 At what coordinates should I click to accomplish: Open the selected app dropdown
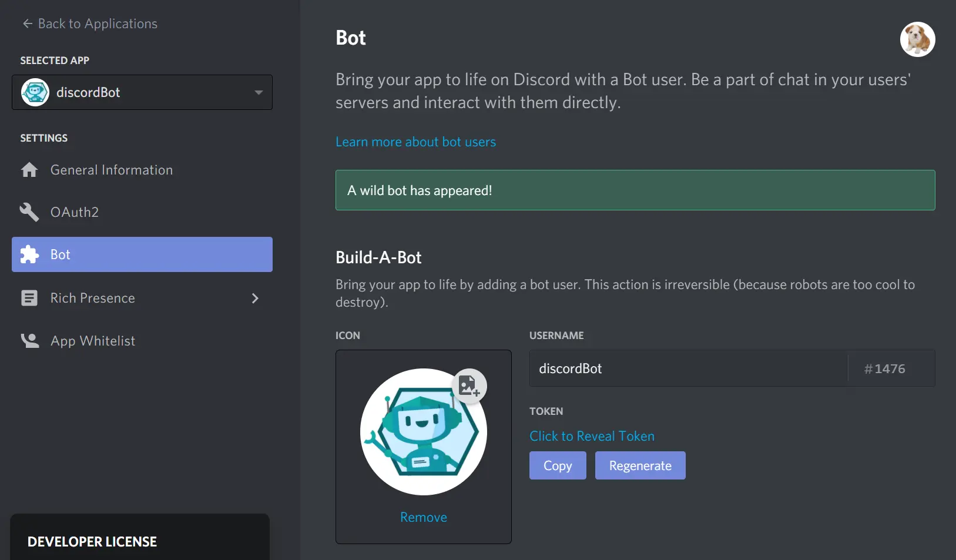click(141, 92)
